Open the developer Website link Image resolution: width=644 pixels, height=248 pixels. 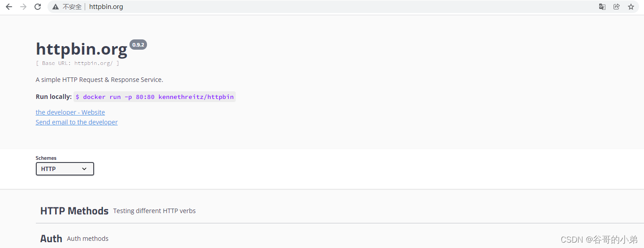click(70, 112)
